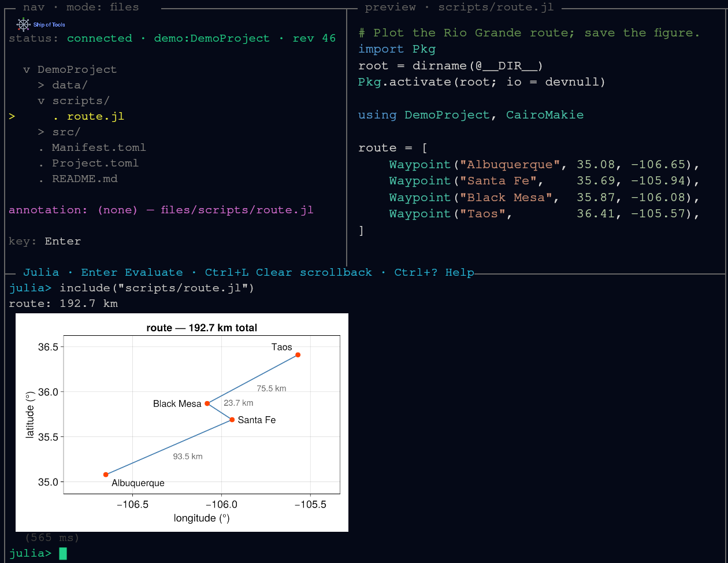728x563 pixels.
Task: Click the Albuquerque waypoint marker
Action: click(106, 475)
